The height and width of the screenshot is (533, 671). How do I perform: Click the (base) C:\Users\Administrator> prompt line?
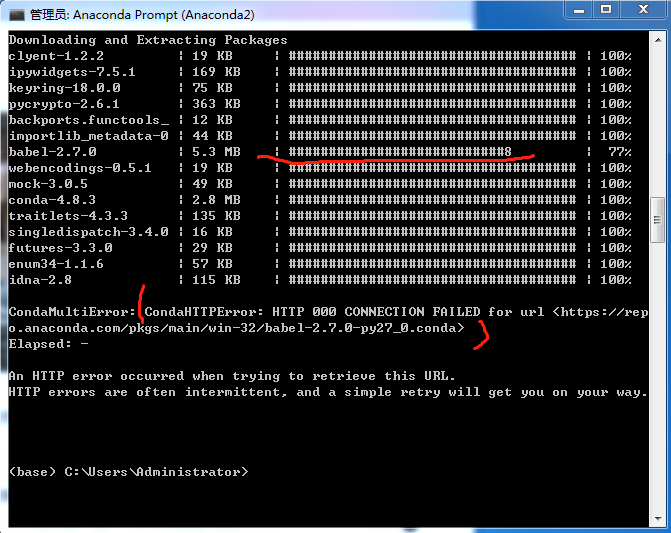click(128, 472)
